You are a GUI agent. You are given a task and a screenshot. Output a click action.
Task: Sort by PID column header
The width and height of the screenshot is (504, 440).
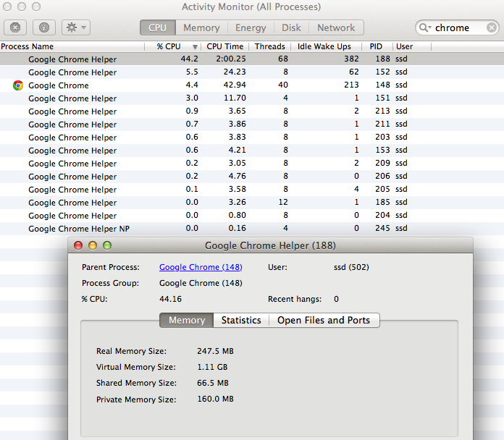coord(376,46)
